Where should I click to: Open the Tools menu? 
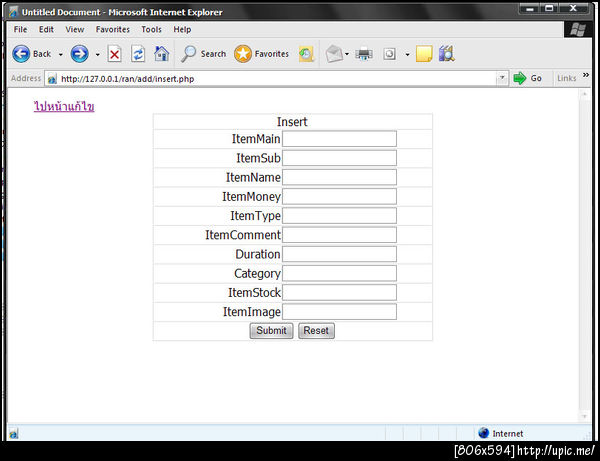click(152, 29)
